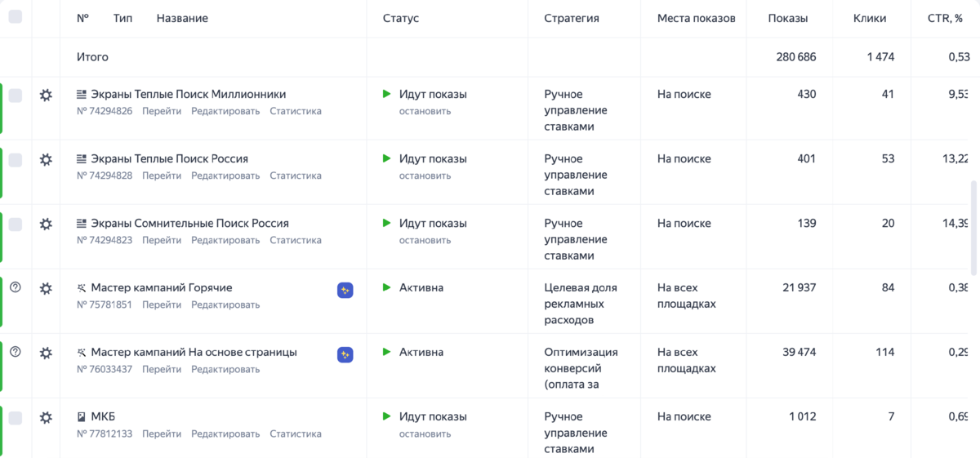
Task: Sort by Показы column header
Action: tap(788, 18)
